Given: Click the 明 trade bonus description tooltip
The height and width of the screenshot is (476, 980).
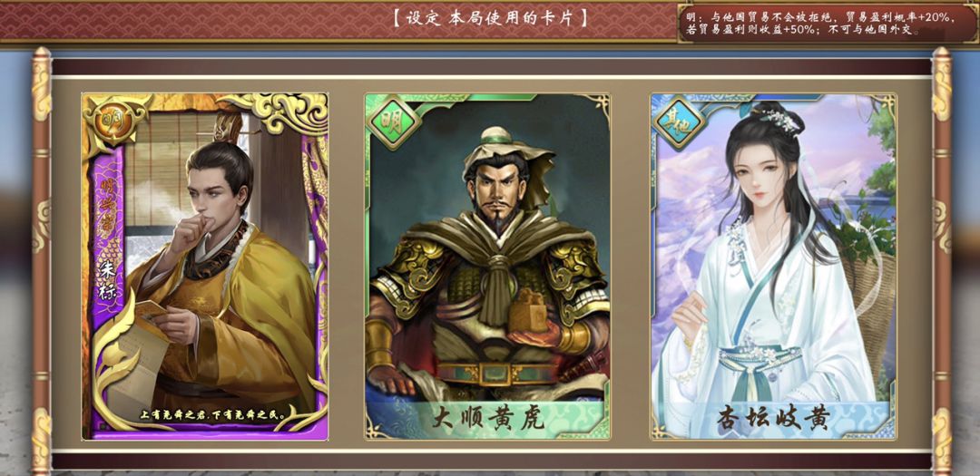Looking at the screenshot, I should (827, 24).
